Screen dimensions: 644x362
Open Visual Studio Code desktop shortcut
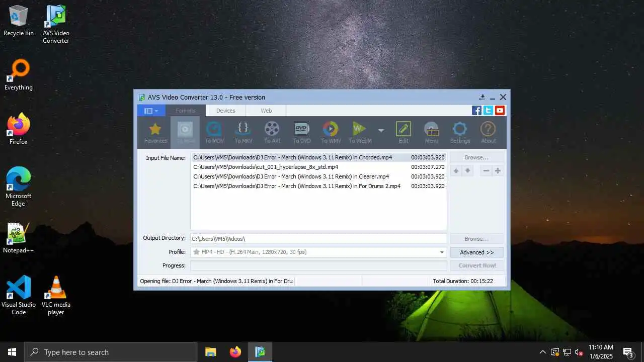coord(19,296)
